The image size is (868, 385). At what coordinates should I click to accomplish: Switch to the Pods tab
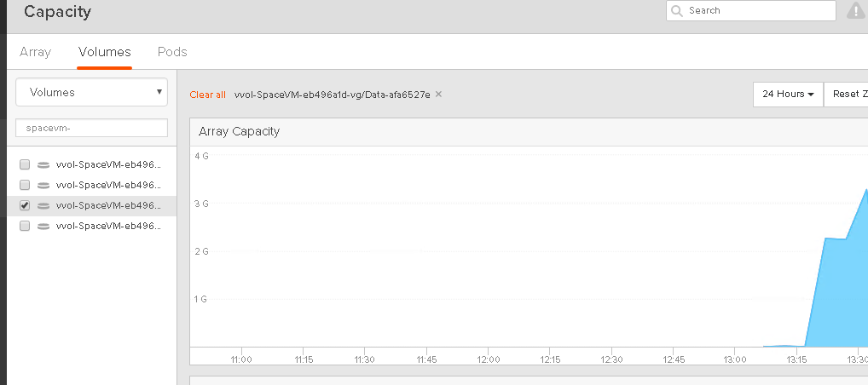pos(172,52)
